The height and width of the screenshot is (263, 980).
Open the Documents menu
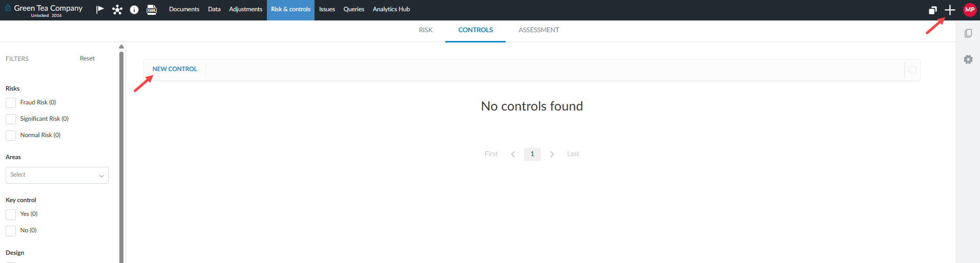pos(184,9)
